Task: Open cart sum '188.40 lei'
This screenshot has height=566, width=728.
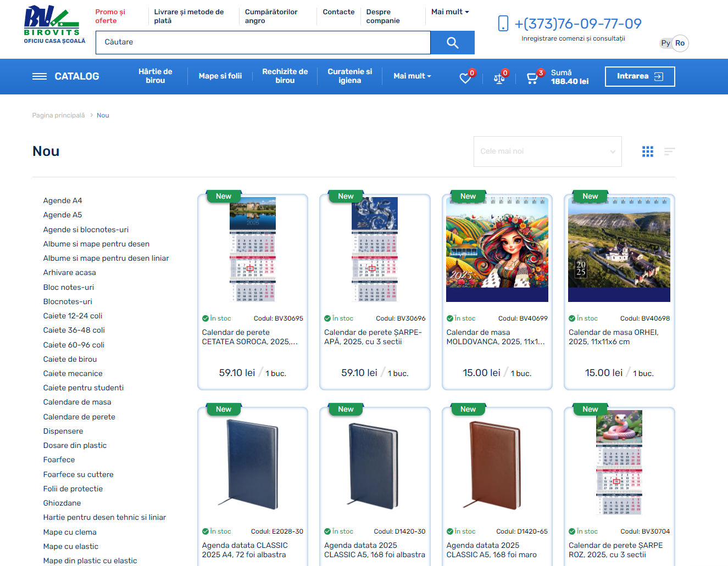Action: (570, 81)
